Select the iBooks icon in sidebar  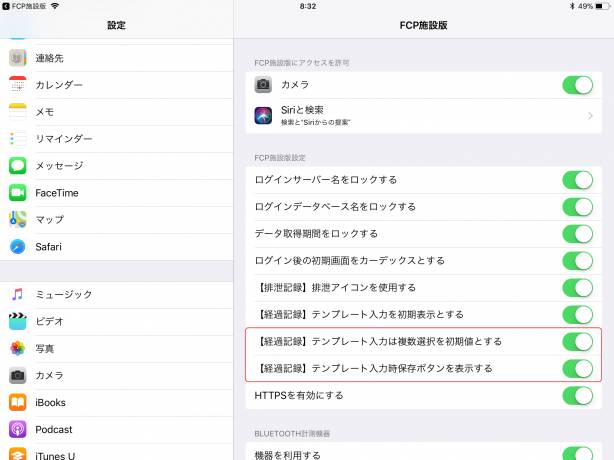pyautogui.click(x=18, y=402)
